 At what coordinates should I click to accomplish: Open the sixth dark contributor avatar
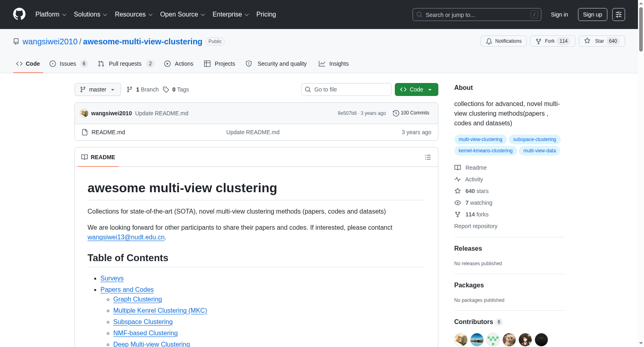[x=541, y=340]
